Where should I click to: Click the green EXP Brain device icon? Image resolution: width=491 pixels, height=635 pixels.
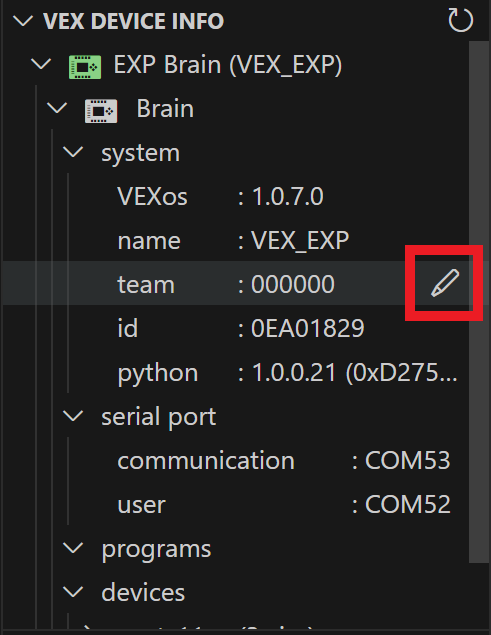click(85, 67)
